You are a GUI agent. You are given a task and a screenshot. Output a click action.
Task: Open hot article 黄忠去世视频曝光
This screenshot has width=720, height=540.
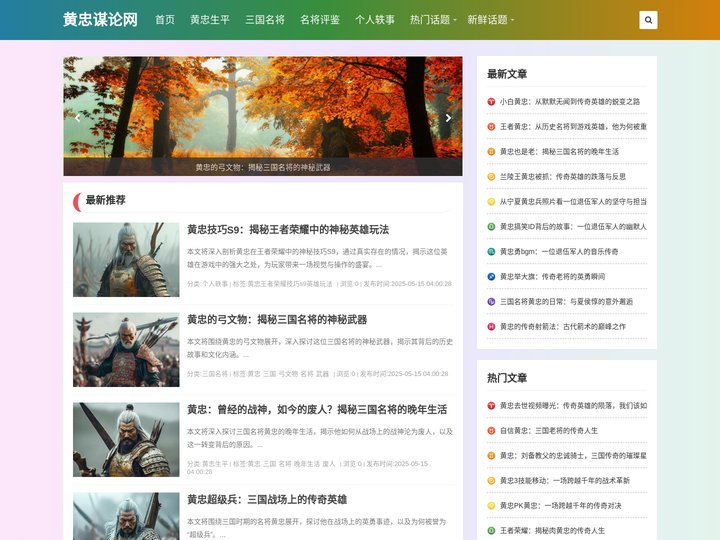click(x=573, y=406)
